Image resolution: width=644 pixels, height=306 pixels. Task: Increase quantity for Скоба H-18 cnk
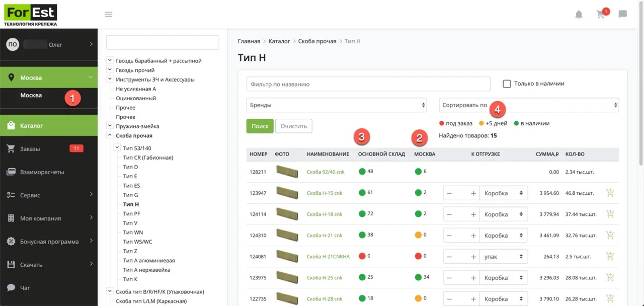473,214
